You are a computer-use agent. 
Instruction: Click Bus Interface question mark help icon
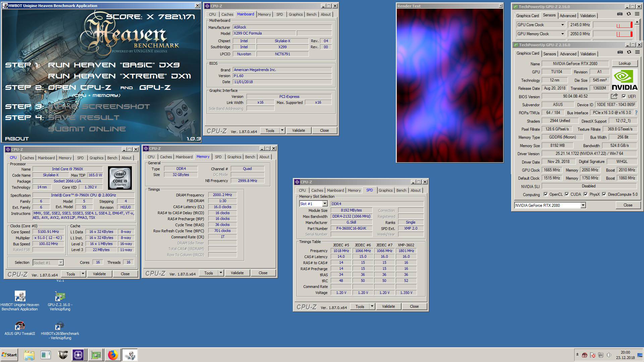point(636,113)
